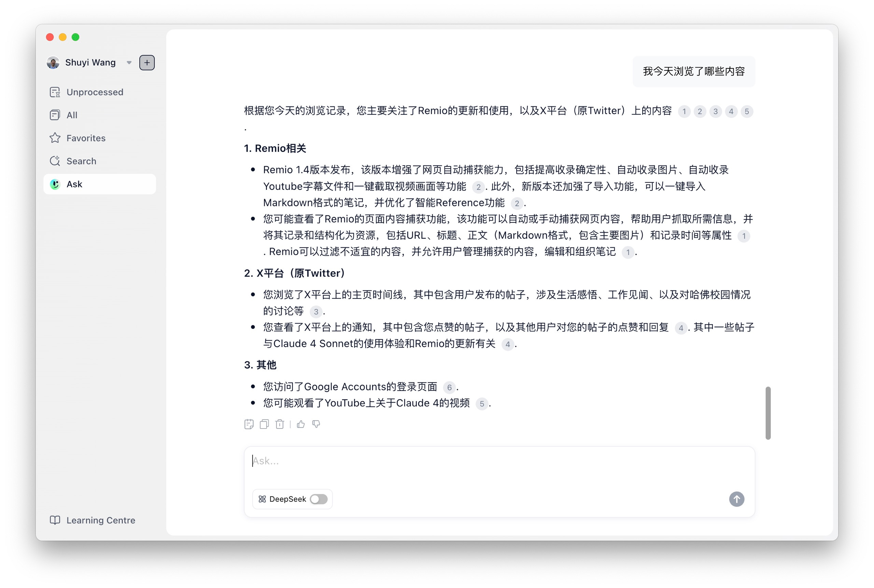Give the answer a thumbs up

(x=301, y=424)
